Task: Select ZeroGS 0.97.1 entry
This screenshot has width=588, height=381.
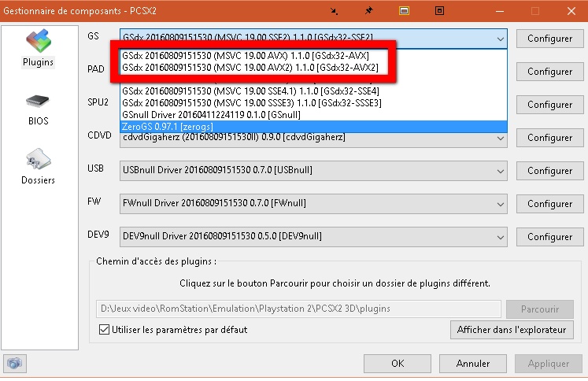Action: pyautogui.click(x=313, y=127)
